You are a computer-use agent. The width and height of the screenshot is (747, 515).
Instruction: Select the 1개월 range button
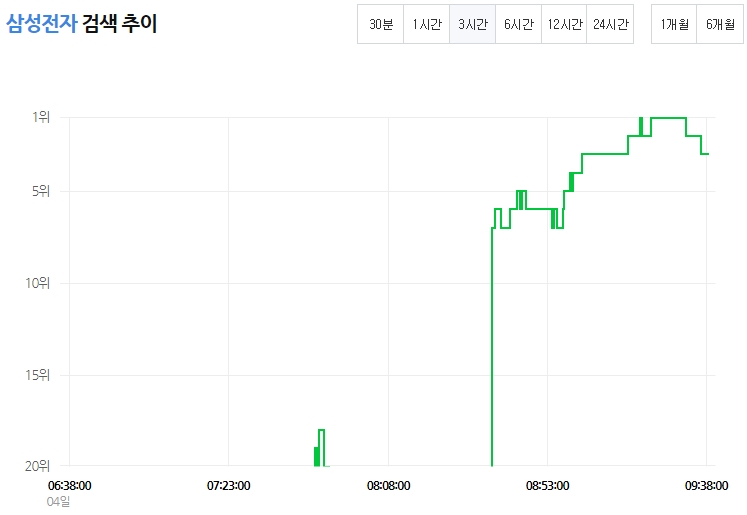coord(674,24)
